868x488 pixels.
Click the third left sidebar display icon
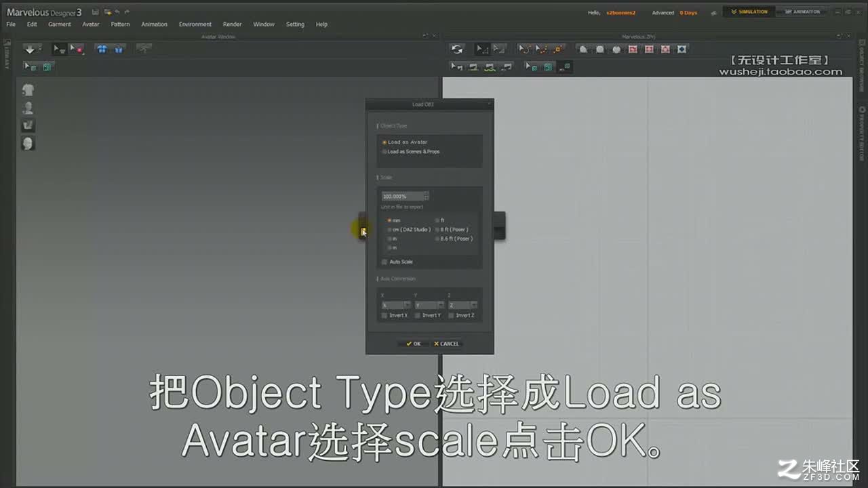click(28, 125)
